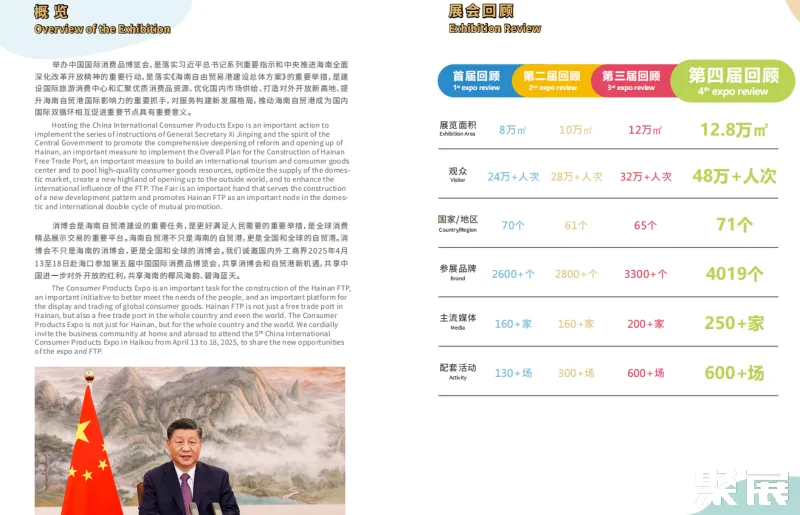Click the 12.8万㎡ exhibition area value
The width and height of the screenshot is (800, 515).
click(x=733, y=130)
